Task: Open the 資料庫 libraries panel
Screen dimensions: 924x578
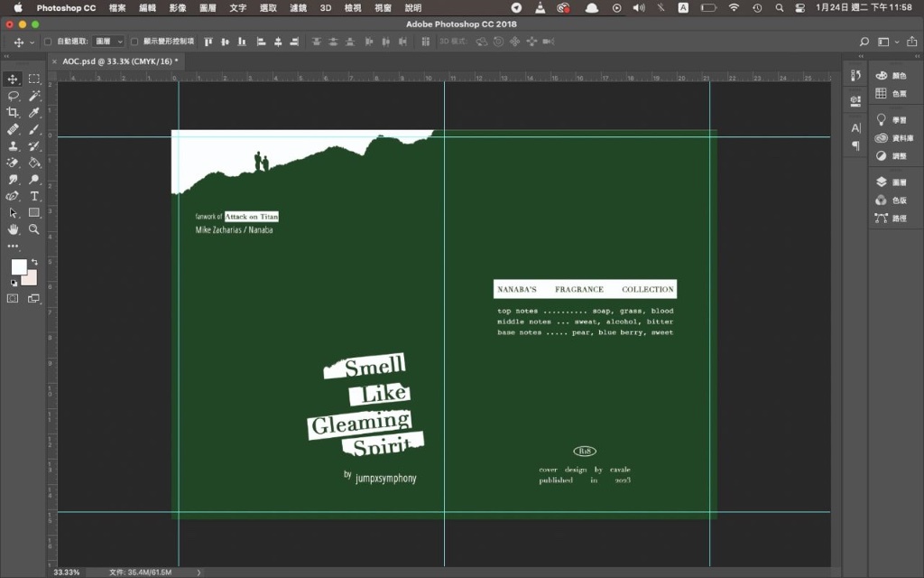Action: [x=894, y=138]
